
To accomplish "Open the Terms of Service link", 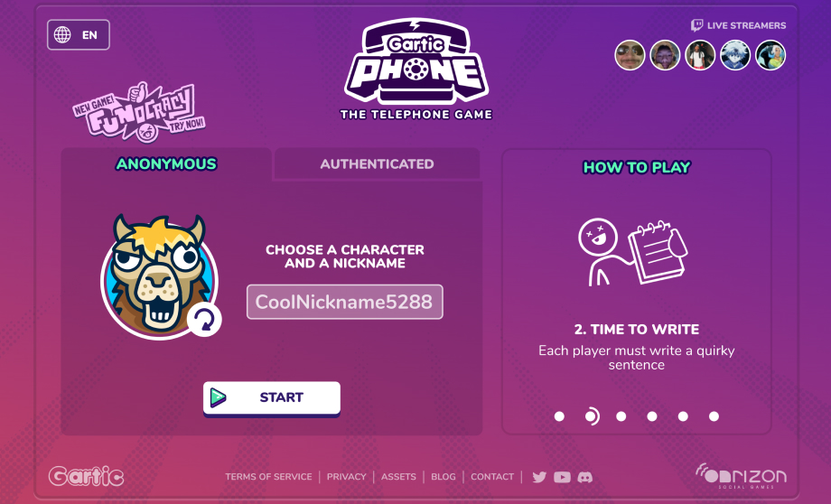I will tap(268, 477).
